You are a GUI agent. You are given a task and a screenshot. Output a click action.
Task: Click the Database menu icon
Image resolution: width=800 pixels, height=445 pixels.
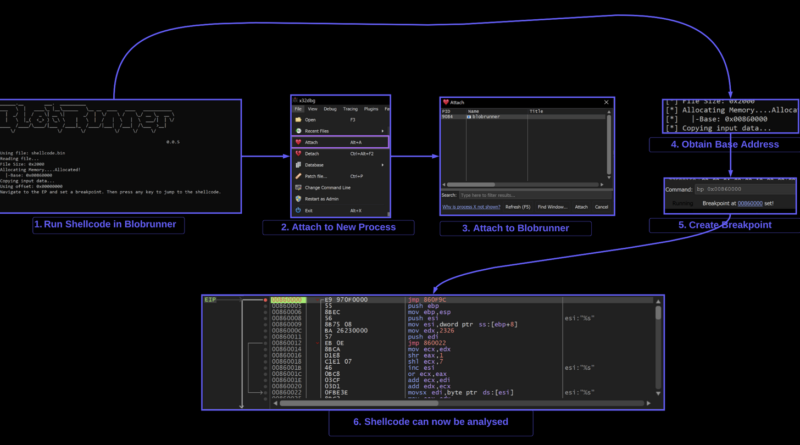click(x=298, y=164)
